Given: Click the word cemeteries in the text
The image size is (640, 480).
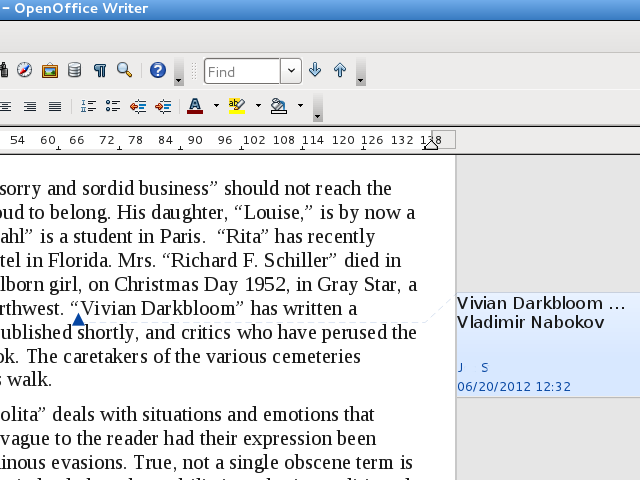Looking at the screenshot, I should [316, 356].
